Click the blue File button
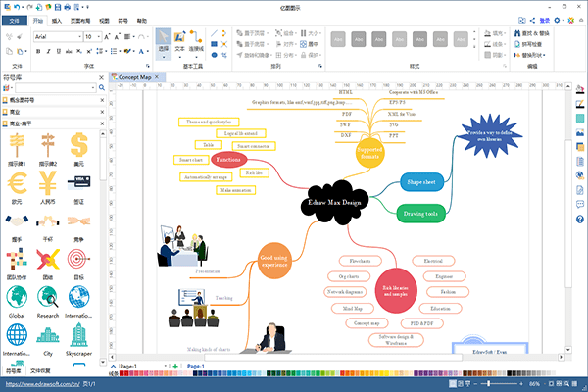The width and height of the screenshot is (588, 392). [x=15, y=21]
